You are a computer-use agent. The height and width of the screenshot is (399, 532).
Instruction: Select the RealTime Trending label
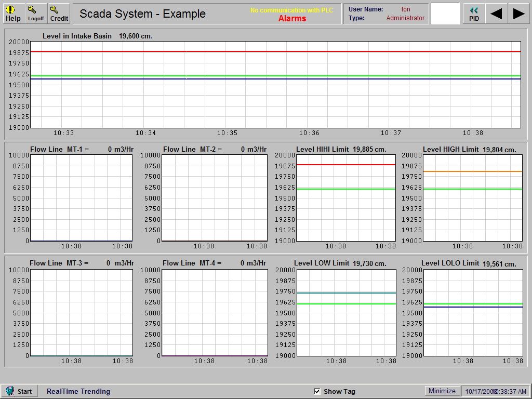(x=78, y=391)
